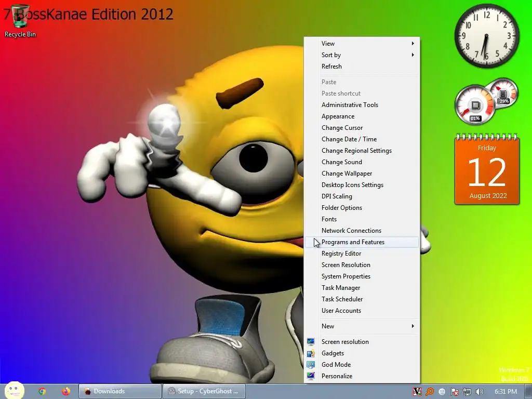
Task: Click the August 12 calendar gadget
Action: point(487,169)
